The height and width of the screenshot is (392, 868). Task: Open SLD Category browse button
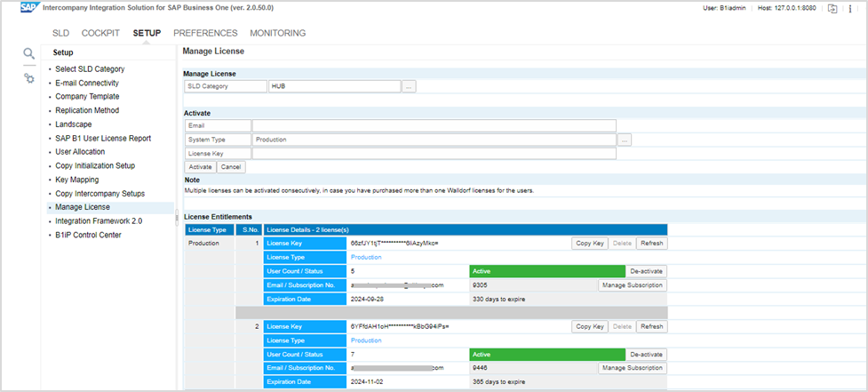click(409, 87)
